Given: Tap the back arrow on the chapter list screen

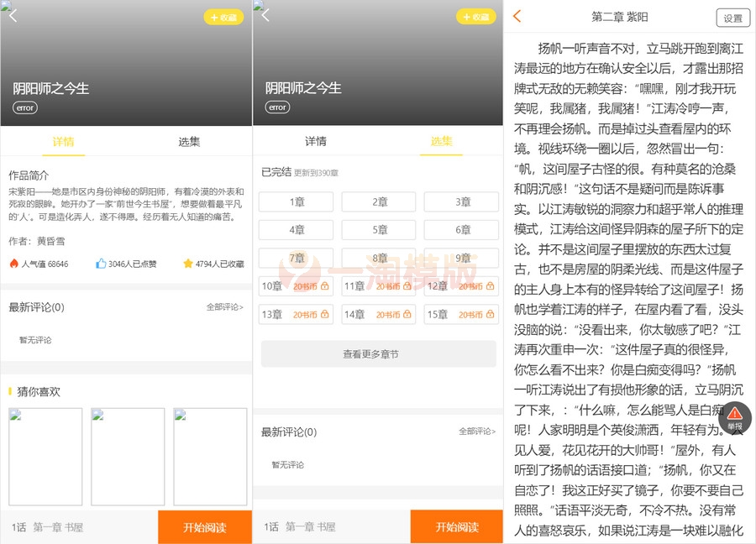Looking at the screenshot, I should point(267,15).
